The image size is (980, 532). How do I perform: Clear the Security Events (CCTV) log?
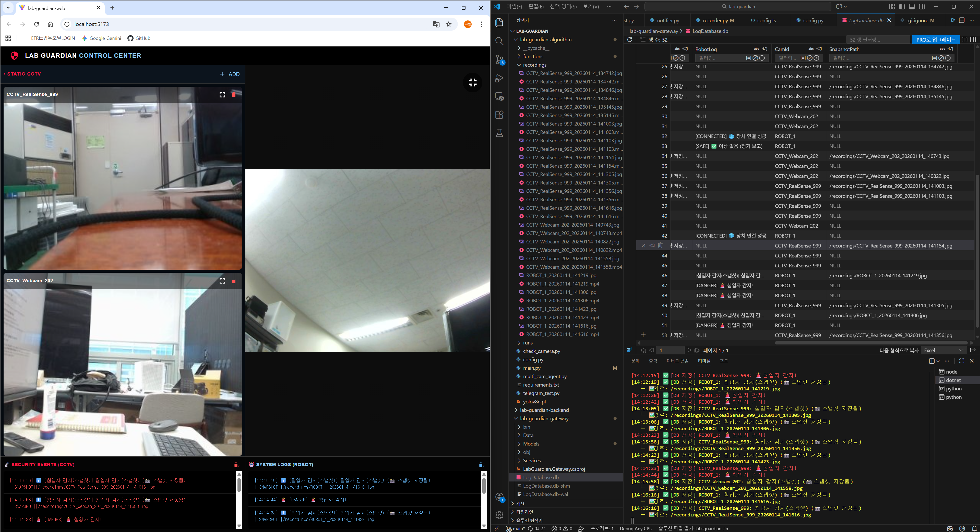[x=237, y=465]
